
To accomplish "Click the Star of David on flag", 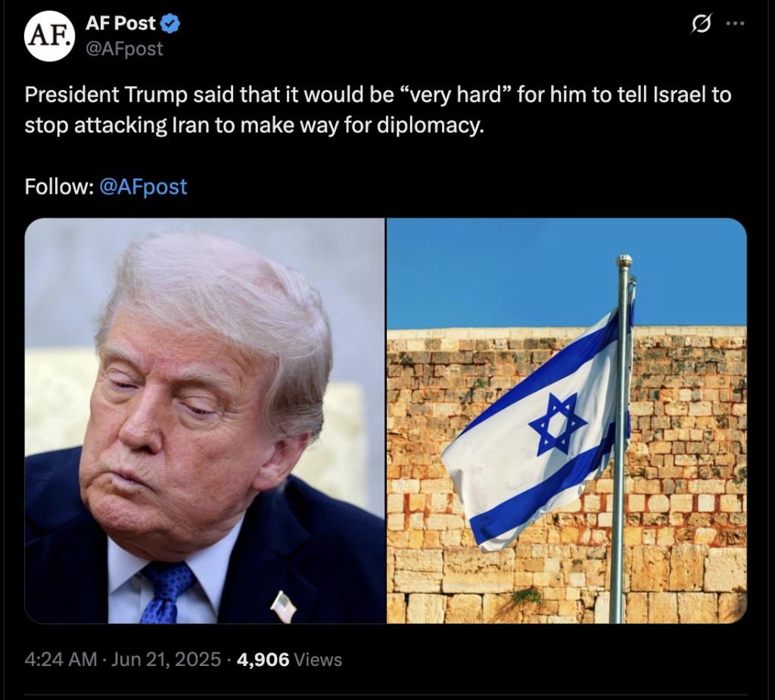I will click(x=558, y=424).
